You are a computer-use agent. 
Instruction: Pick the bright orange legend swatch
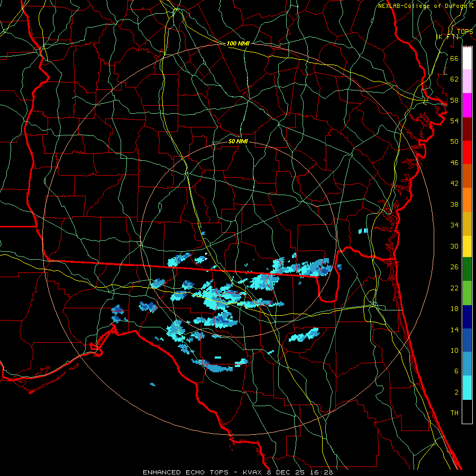click(x=467, y=200)
